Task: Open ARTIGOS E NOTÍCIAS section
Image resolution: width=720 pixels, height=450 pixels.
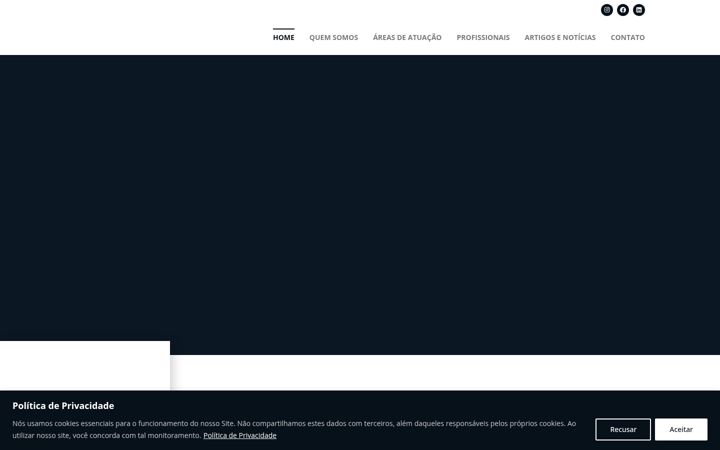Action: [560, 37]
